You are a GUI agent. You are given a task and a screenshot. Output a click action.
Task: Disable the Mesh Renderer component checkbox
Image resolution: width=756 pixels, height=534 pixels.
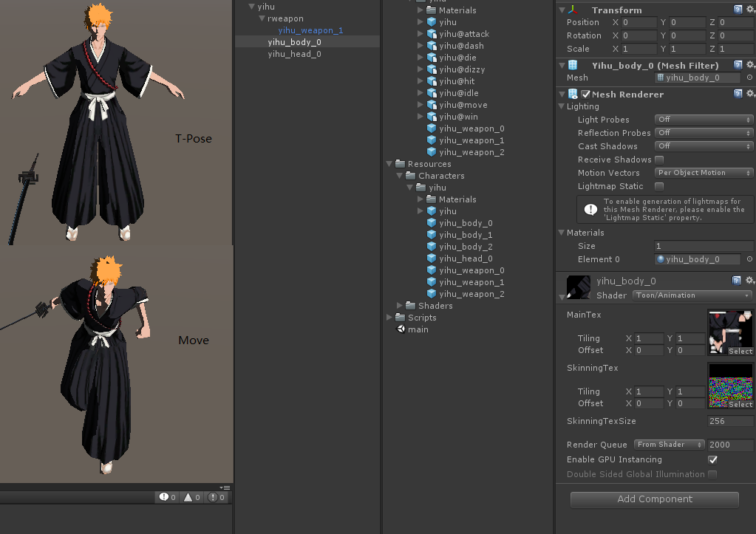coord(585,94)
